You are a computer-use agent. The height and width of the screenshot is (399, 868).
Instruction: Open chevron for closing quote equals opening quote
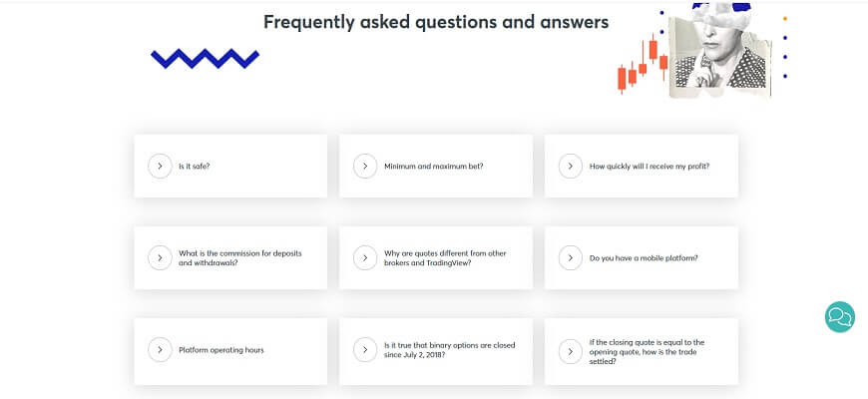[x=570, y=350]
